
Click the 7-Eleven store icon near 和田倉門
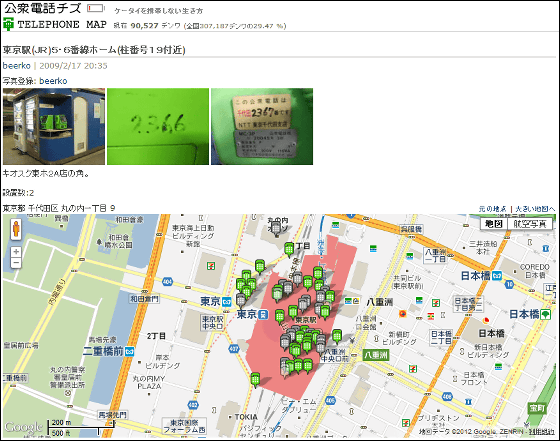pyautogui.click(x=211, y=266)
